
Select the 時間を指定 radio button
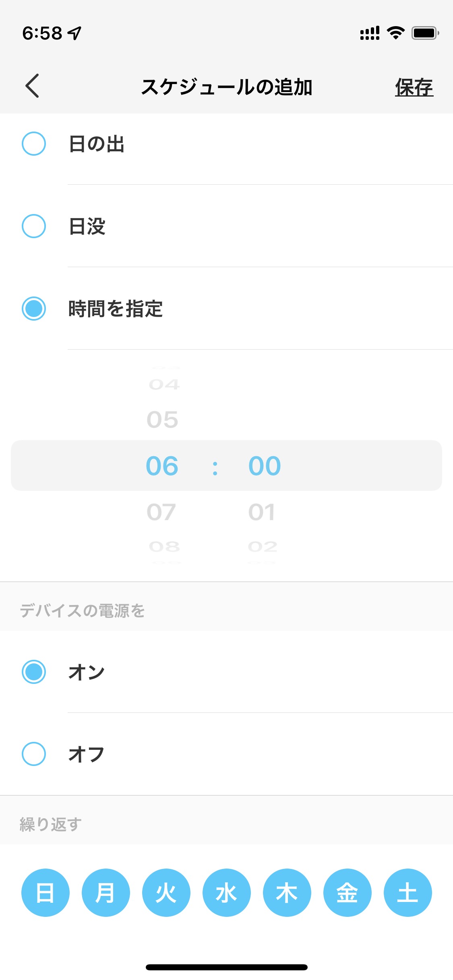[x=34, y=309]
